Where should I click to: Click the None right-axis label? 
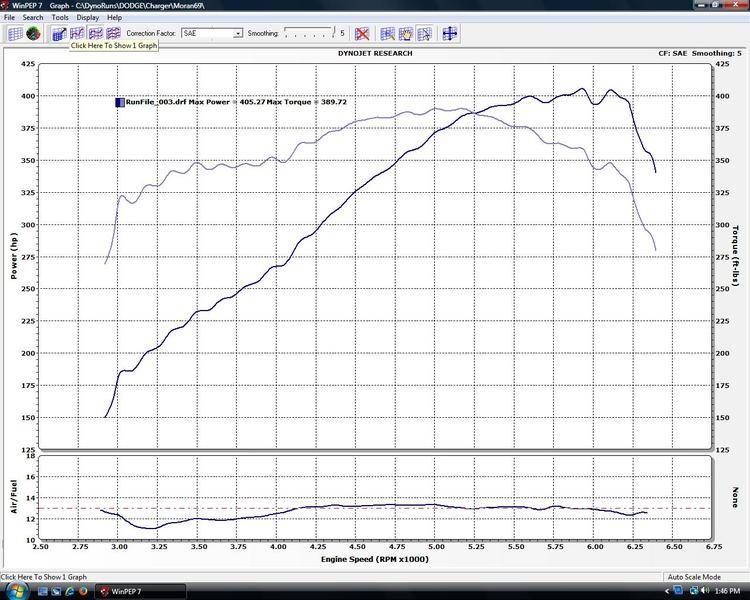(x=735, y=497)
